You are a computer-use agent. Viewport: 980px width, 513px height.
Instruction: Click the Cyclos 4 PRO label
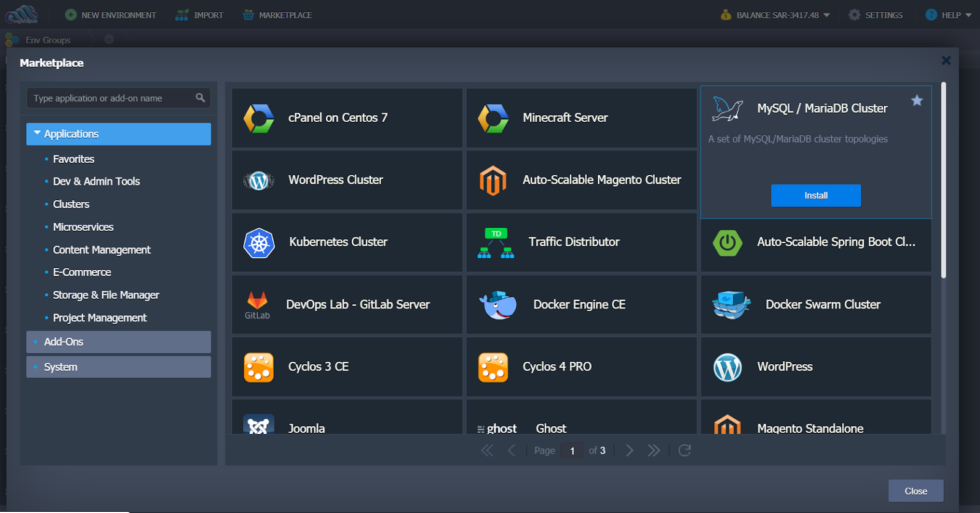pos(557,367)
